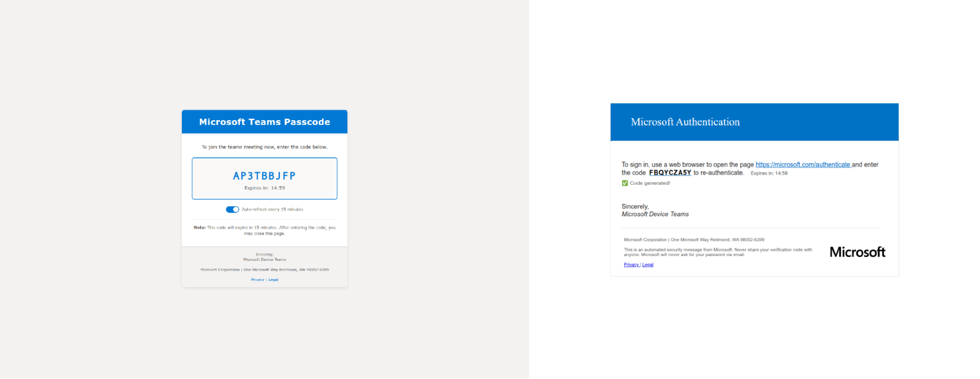Click Microsoft Corporation address in Passcode card footer

[264, 270]
